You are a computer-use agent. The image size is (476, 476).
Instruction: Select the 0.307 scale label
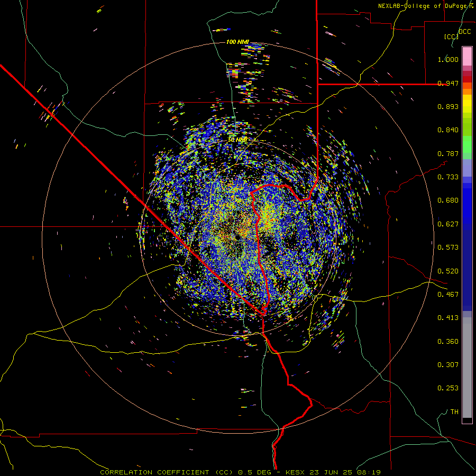pos(448,365)
